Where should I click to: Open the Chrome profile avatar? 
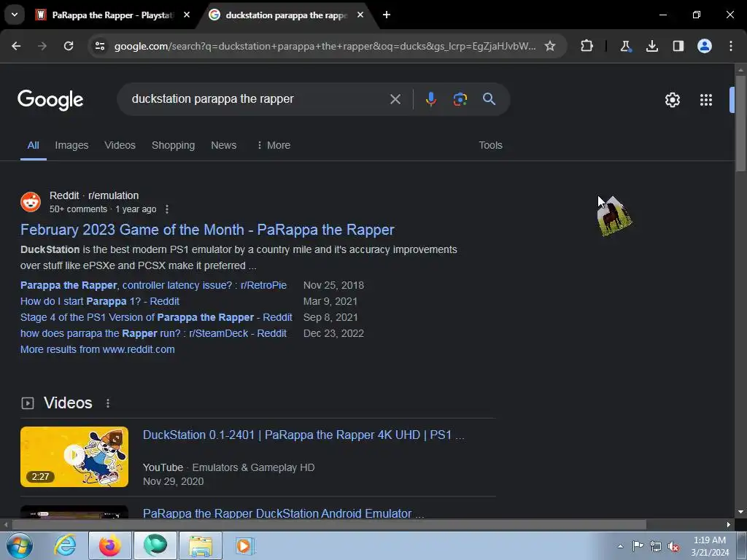point(704,46)
